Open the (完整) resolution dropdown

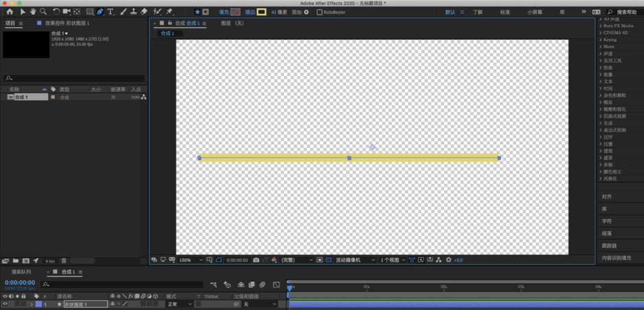(297, 260)
